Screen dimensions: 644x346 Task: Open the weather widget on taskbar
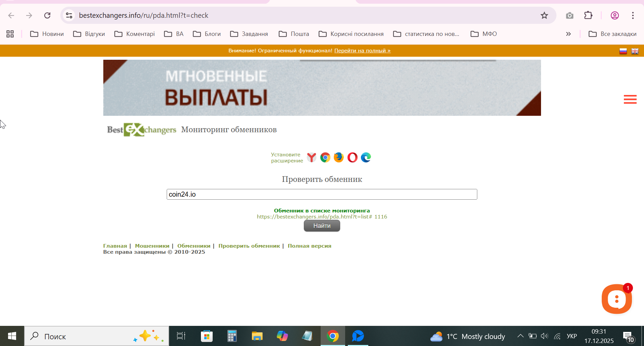468,336
